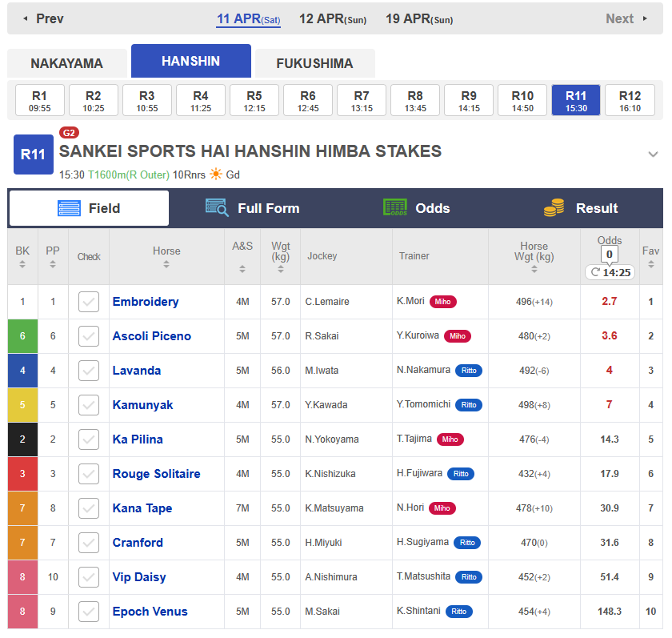Select the 12 APR (Sun) date
Screen dimensions: 672x638
click(333, 19)
